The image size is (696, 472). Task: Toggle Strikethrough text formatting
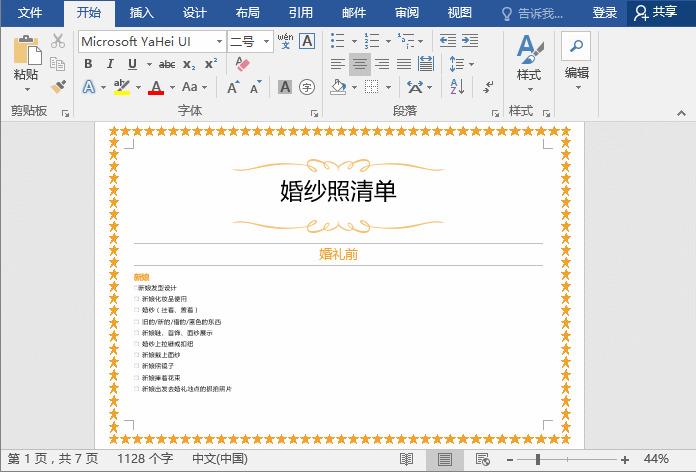tap(167, 64)
